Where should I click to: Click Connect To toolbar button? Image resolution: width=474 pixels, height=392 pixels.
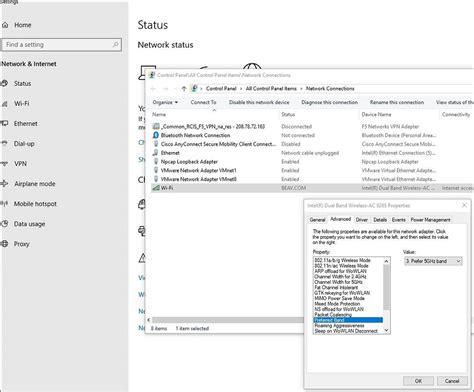pos(203,102)
